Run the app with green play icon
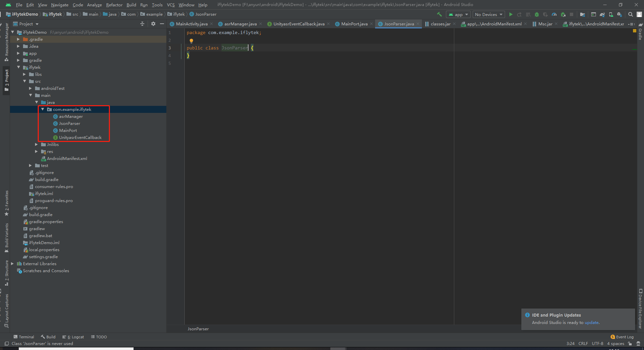Image resolution: width=644 pixels, height=350 pixels. [x=511, y=14]
